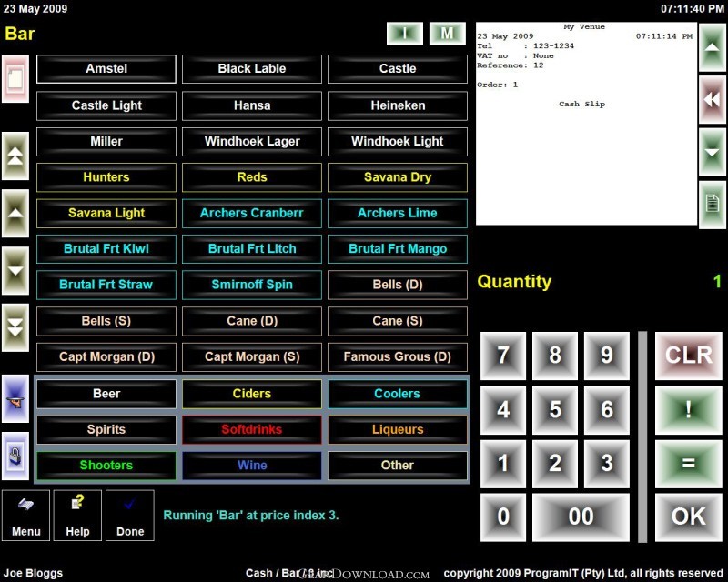Screen dimensions: 728x582
Task: Tap the CLR key to clear quantity
Action: tap(689, 356)
